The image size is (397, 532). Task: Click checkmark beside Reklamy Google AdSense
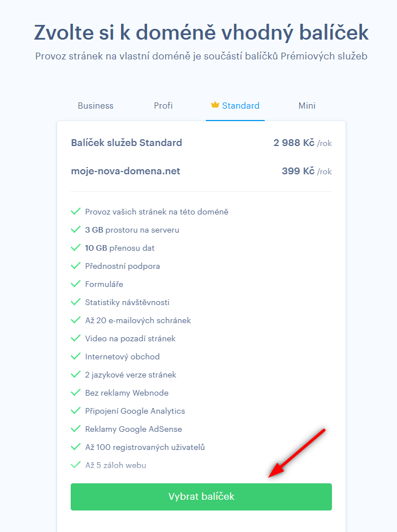76,429
